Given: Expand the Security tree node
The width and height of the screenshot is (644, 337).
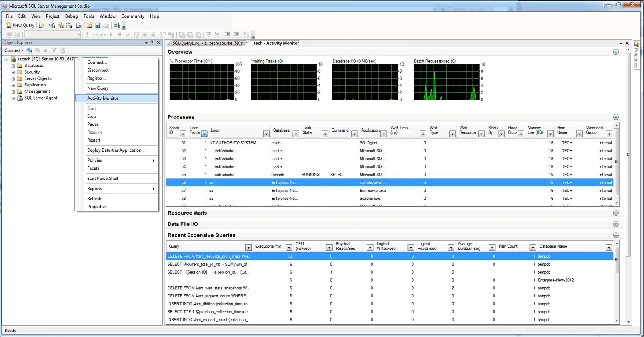Looking at the screenshot, I should click(13, 72).
